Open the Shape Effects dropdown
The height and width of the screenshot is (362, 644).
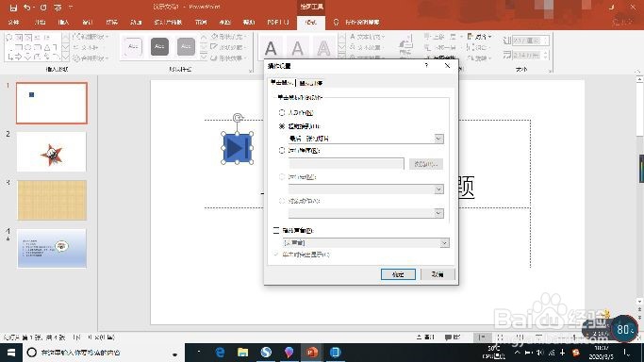point(228,58)
